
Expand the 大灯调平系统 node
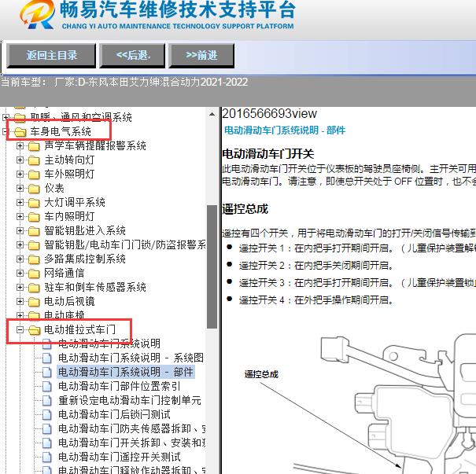tap(20, 202)
